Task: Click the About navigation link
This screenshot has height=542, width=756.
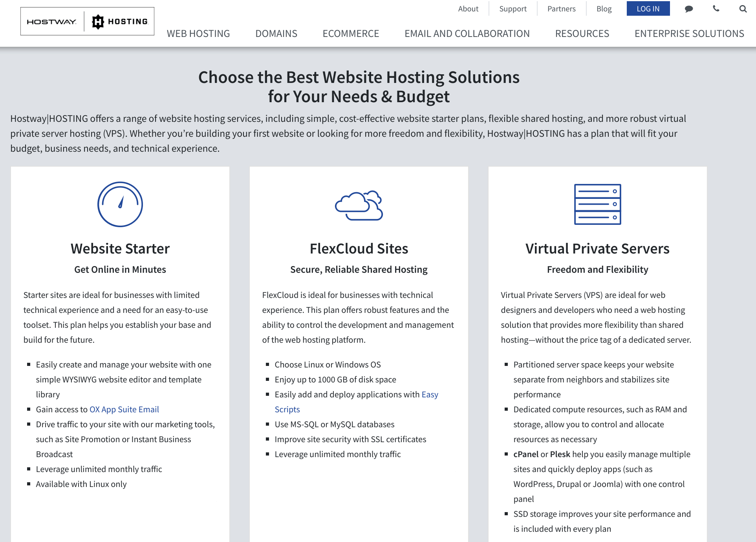Action: (x=468, y=9)
